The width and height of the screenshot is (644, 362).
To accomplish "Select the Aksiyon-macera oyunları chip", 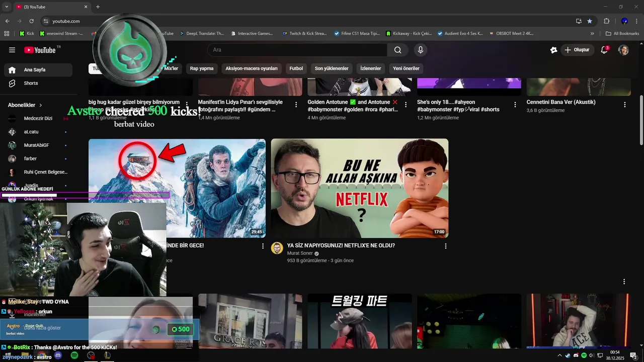I will (x=252, y=68).
